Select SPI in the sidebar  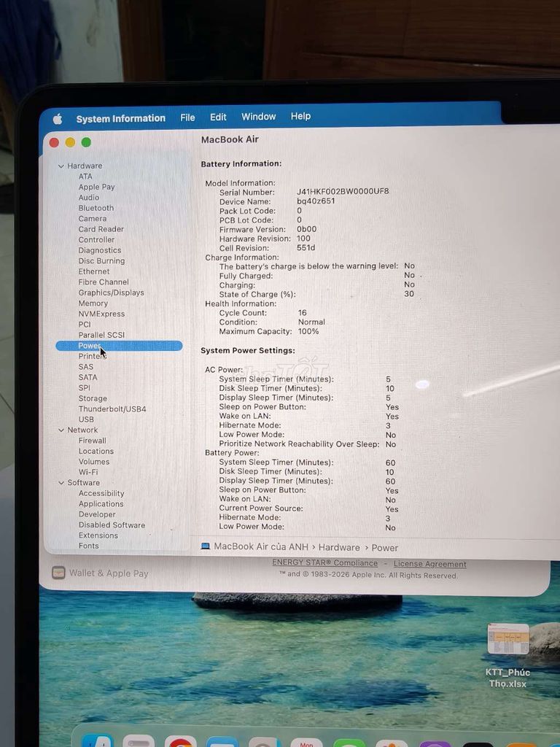85,388
